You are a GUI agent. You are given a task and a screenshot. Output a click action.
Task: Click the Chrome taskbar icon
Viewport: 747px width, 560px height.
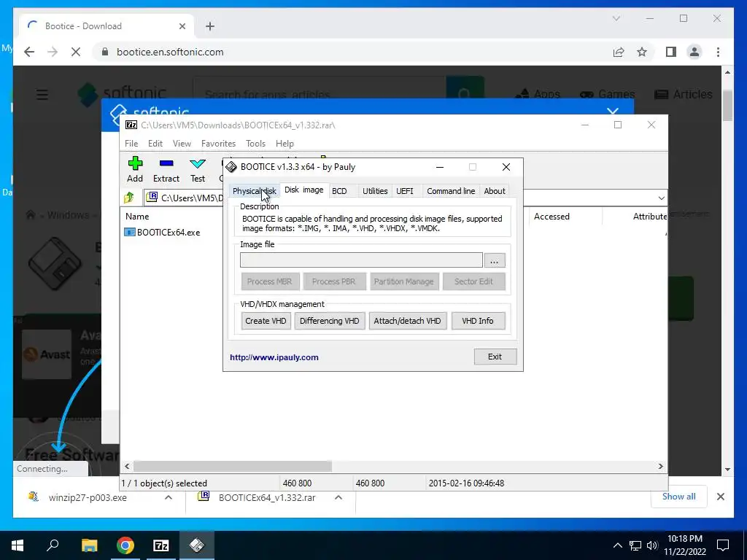[125, 545]
